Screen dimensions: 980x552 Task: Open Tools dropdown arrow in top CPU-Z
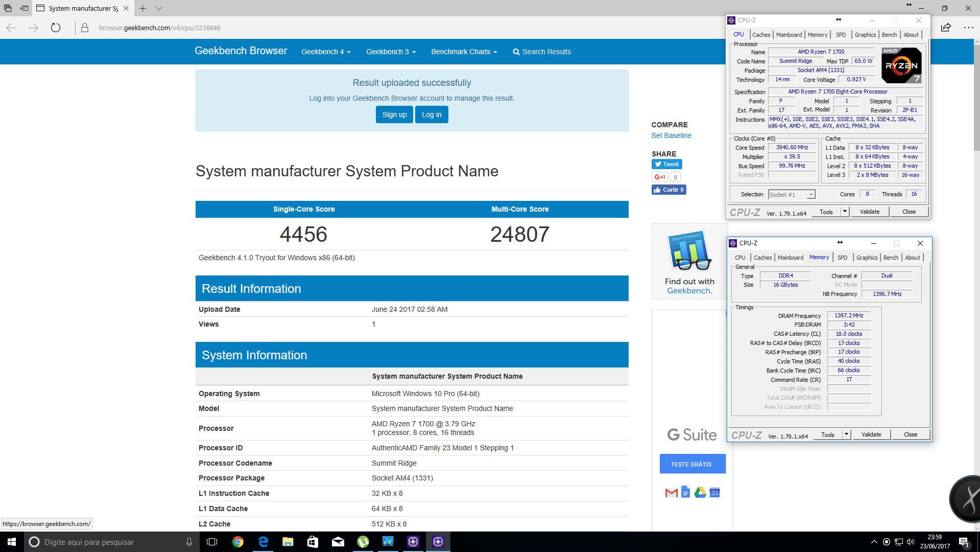click(x=845, y=212)
